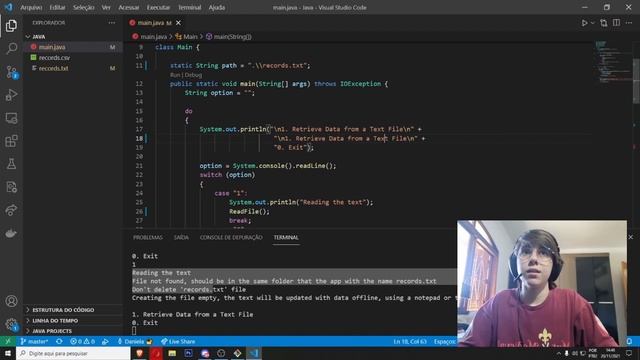This screenshot has height=360, width=640.
Task: Open the run button dropdown arrow
Action: coord(593,23)
